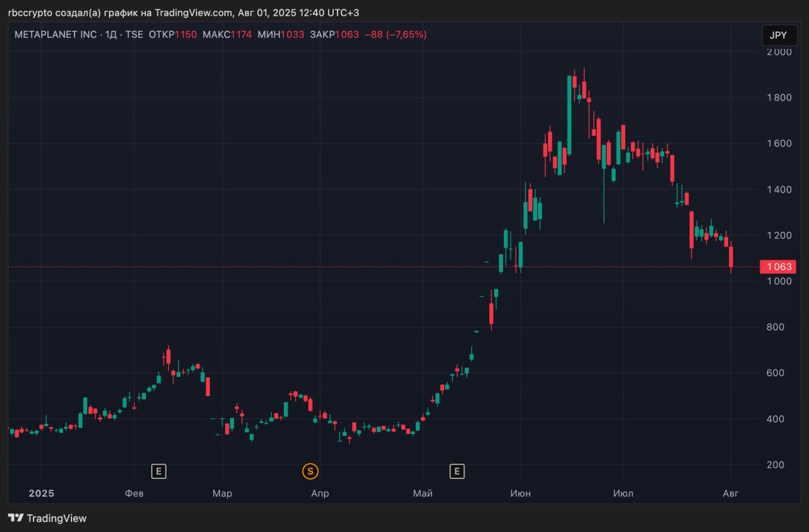Screen dimensions: 809x532
Task: Open the February earnings E marker
Action: [x=159, y=471]
